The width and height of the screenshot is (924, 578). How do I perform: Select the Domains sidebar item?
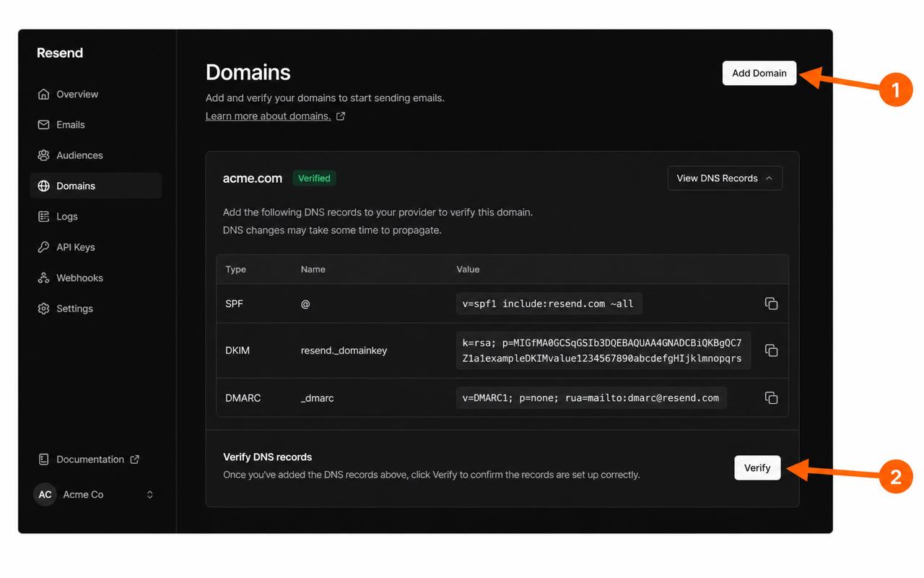(x=96, y=186)
